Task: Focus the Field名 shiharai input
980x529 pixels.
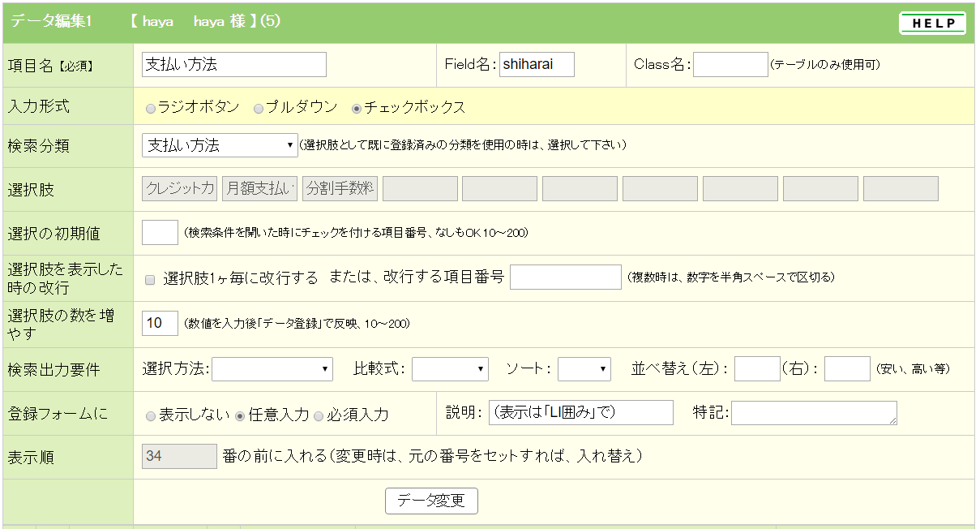Action: (537, 65)
